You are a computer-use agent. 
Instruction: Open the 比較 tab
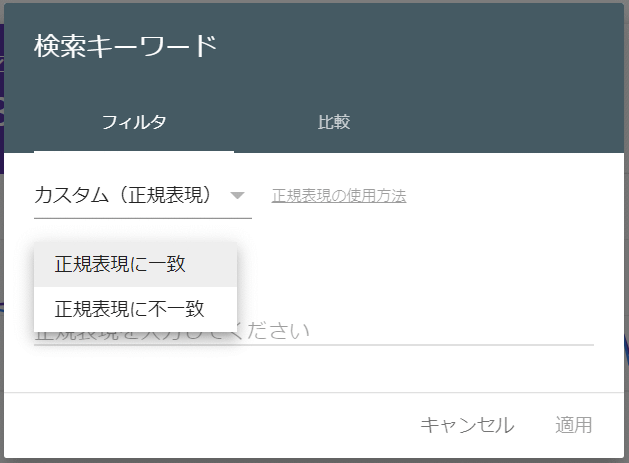334,122
